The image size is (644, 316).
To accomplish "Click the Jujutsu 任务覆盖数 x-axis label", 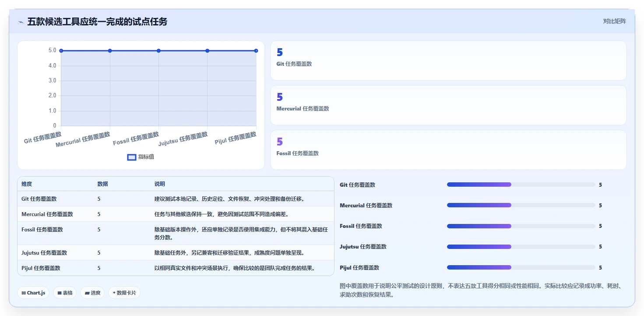I will tap(183, 139).
